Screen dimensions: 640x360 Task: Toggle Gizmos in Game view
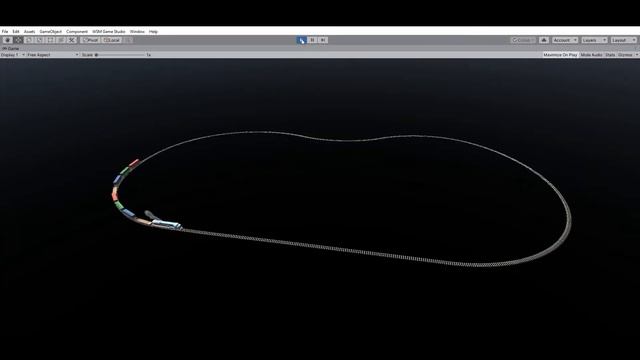pyautogui.click(x=625, y=55)
